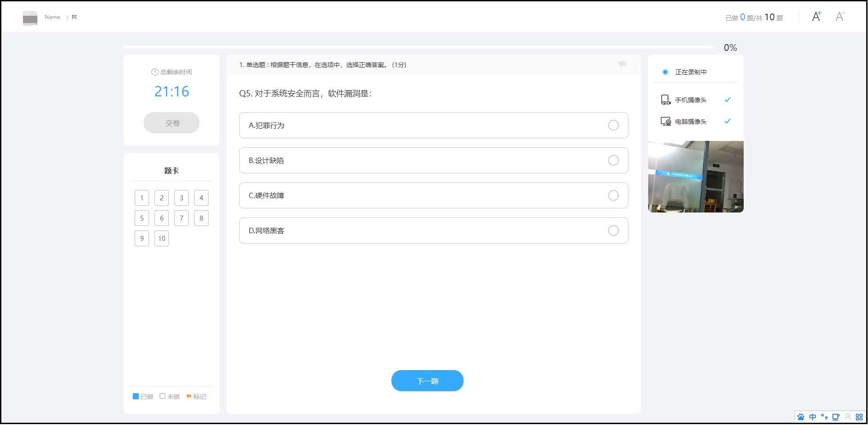The height and width of the screenshot is (425, 868).
Task: Jump to question 3 in 题卡
Action: pos(181,198)
